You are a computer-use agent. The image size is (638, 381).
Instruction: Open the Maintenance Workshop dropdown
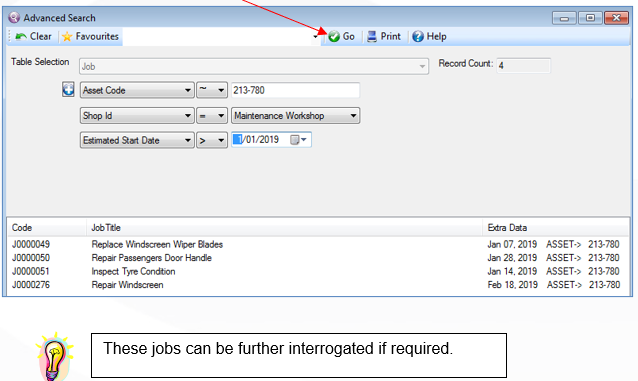(295, 116)
